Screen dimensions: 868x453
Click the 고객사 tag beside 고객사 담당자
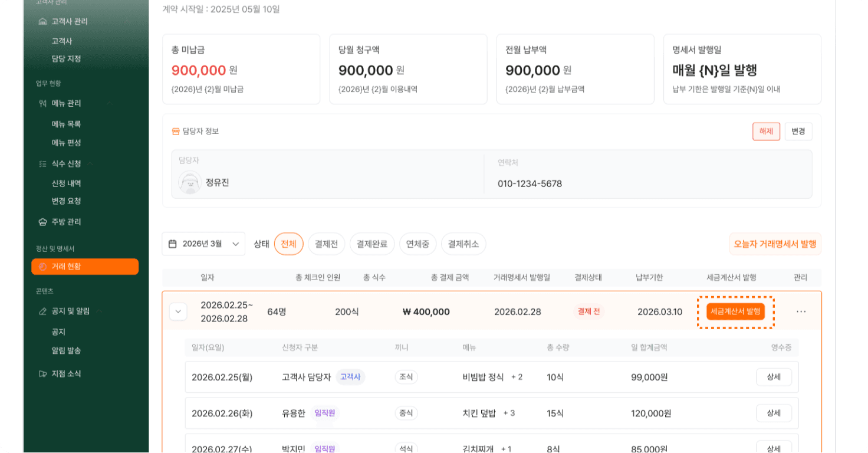[x=350, y=377]
